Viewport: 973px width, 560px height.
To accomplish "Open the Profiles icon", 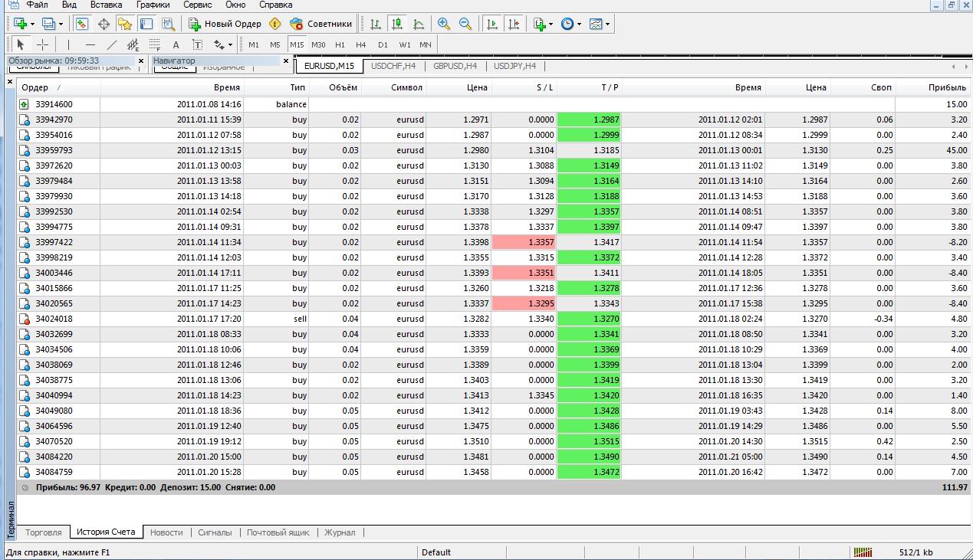I will click(x=48, y=24).
